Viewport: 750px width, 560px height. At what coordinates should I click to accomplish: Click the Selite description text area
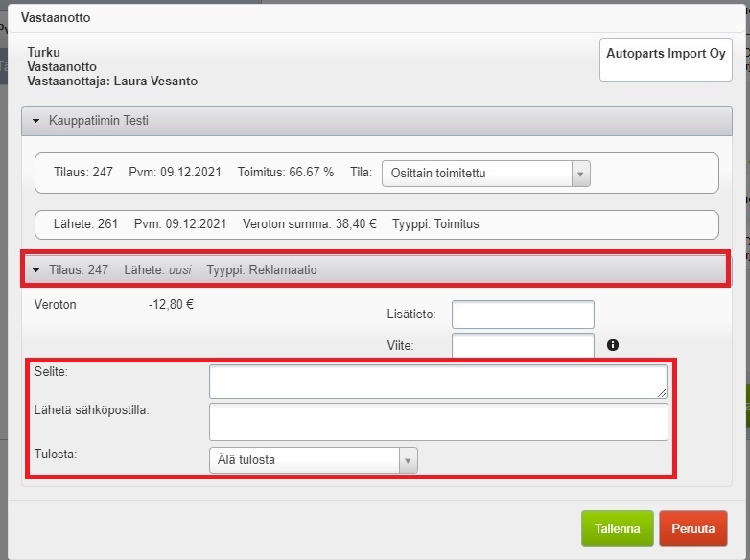[x=437, y=381]
